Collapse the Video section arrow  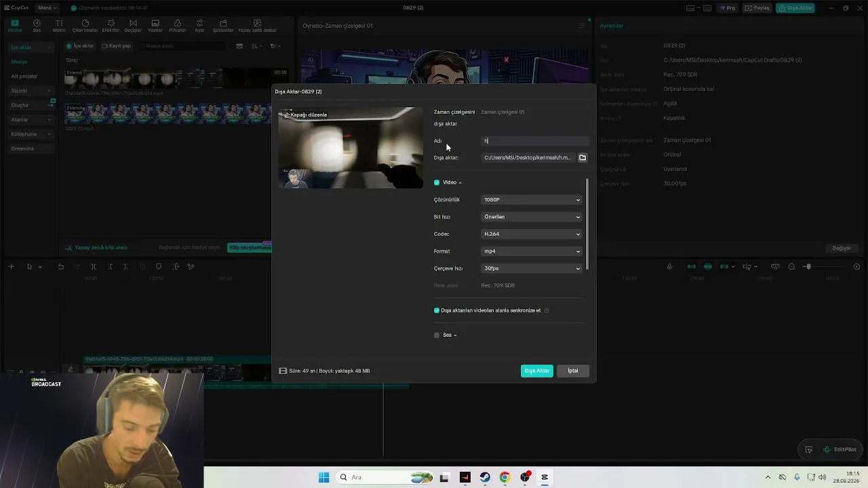pyautogui.click(x=460, y=183)
